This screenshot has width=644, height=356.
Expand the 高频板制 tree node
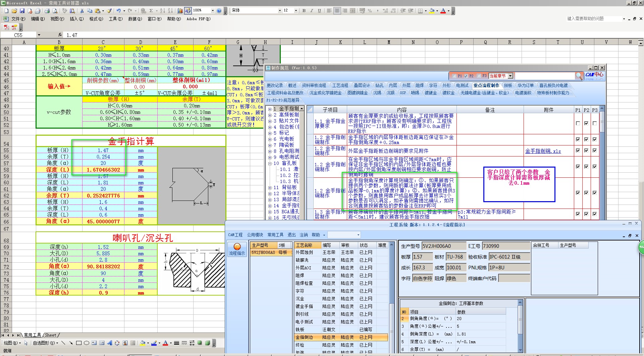tap(270, 115)
